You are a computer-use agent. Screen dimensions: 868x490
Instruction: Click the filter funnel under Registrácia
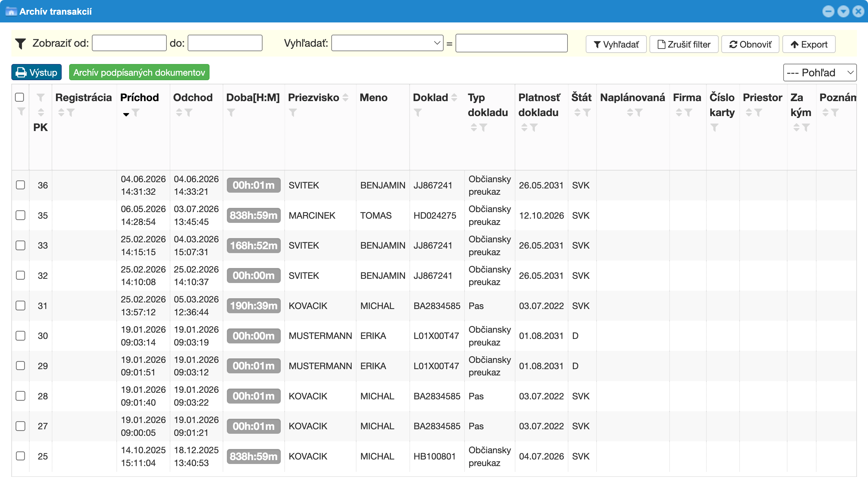pos(70,112)
